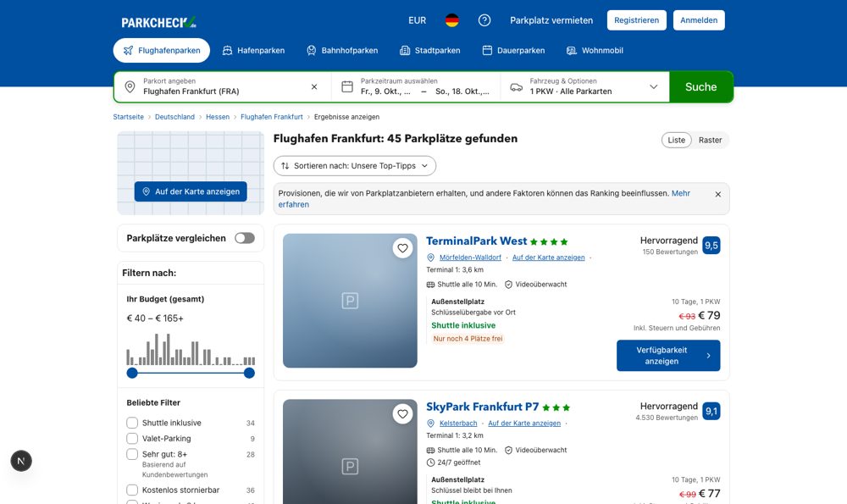Open the Sortieren nach: Unsere Top-Tipps dropdown
The image size is (847, 504).
[354, 166]
